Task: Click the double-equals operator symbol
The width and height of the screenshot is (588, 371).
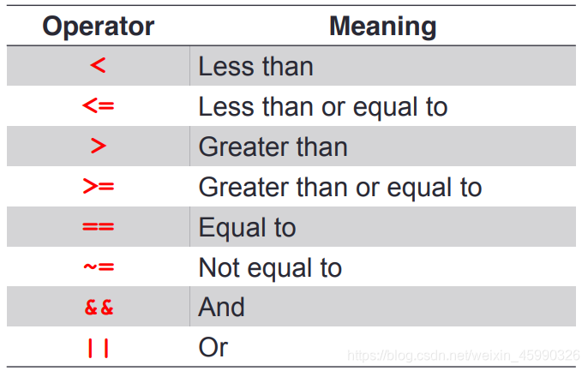Action: pyautogui.click(x=99, y=226)
